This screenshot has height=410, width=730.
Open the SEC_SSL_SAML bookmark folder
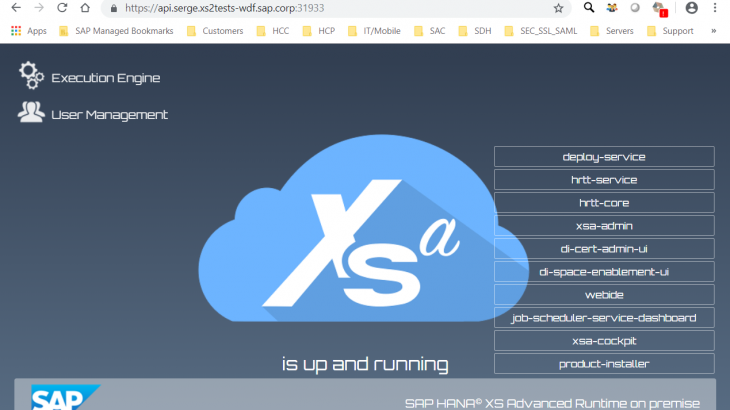[x=541, y=31]
